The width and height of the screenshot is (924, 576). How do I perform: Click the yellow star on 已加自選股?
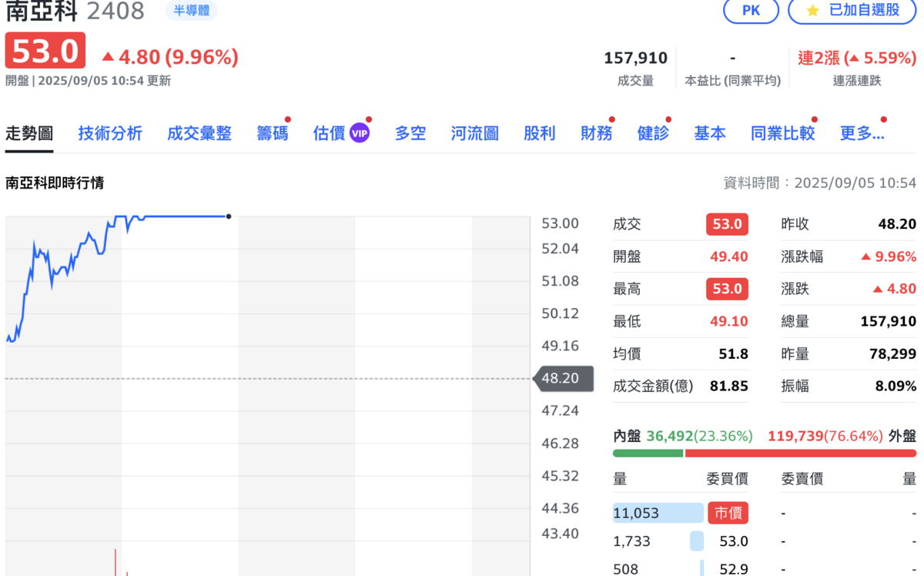pyautogui.click(x=812, y=12)
